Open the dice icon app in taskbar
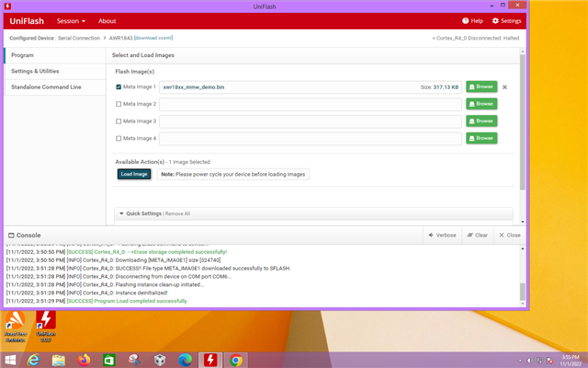588x368 pixels. pyautogui.click(x=160, y=360)
